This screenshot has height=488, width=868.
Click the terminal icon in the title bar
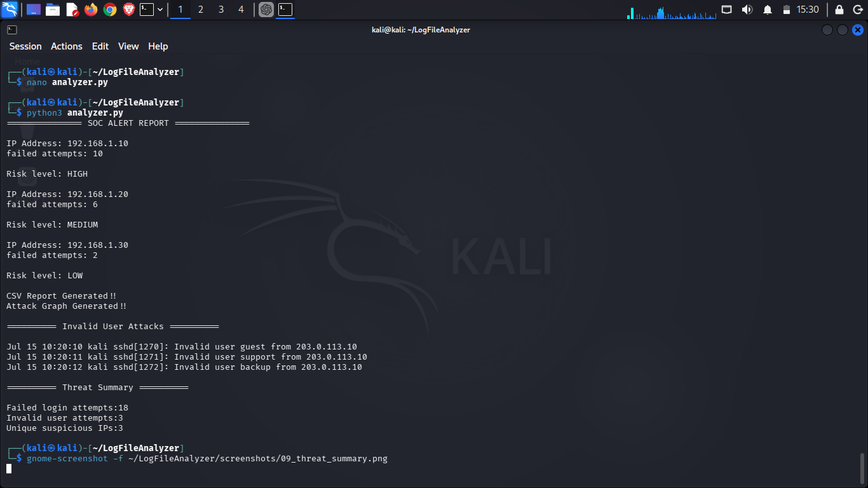(11, 30)
